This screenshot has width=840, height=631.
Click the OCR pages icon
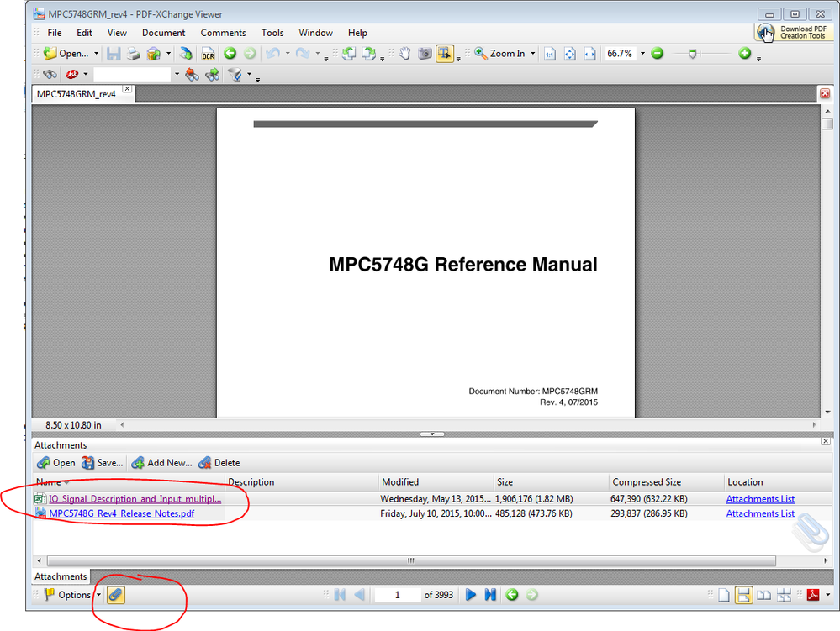pyautogui.click(x=208, y=54)
